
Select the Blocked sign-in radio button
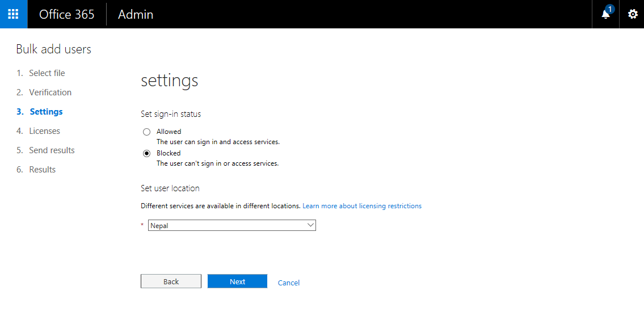pos(146,153)
